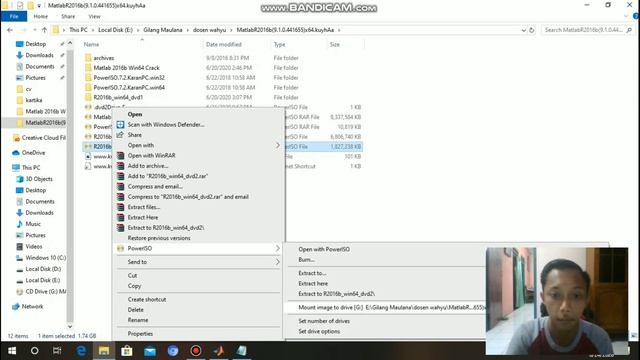Image resolution: width=640 pixels, height=360 pixels.
Task: Open Music folder in sidebar
Action: (x=29, y=224)
